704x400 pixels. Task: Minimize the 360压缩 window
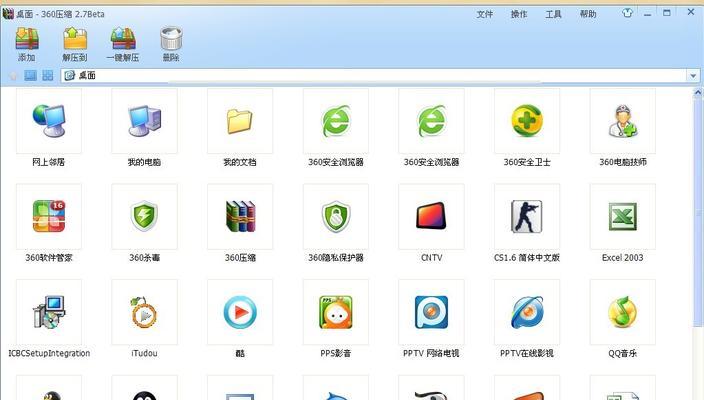[x=647, y=14]
